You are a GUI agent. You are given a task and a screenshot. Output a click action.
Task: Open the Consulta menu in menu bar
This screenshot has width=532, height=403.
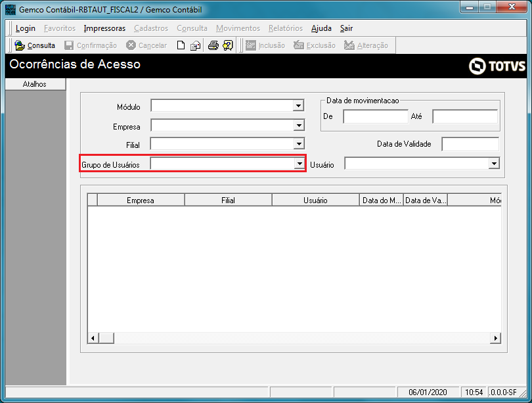tap(192, 28)
